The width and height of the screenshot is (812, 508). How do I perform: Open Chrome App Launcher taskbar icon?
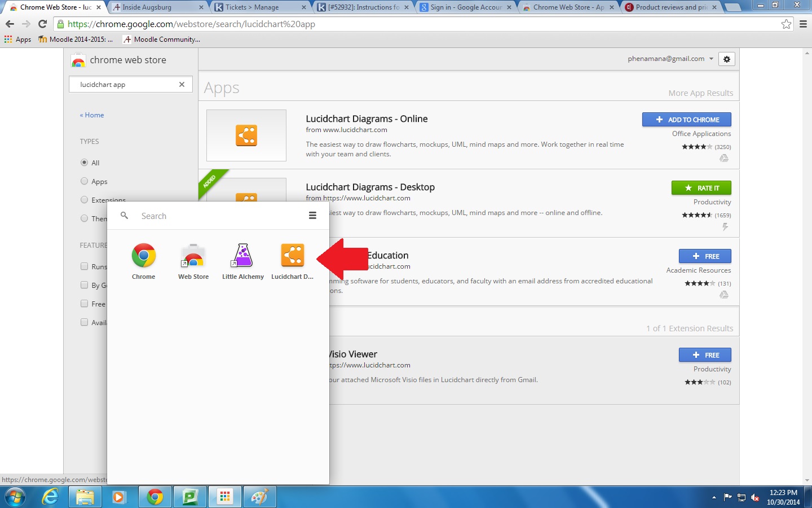pyautogui.click(x=224, y=497)
